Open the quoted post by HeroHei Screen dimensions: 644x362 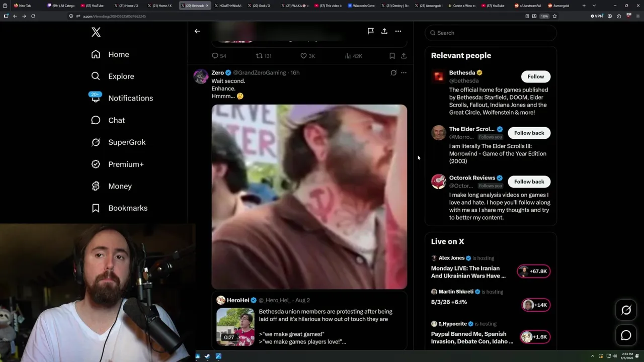point(309,320)
